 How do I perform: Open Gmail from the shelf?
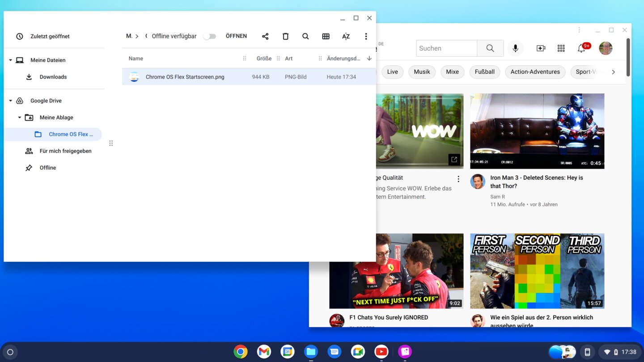pos(264,352)
